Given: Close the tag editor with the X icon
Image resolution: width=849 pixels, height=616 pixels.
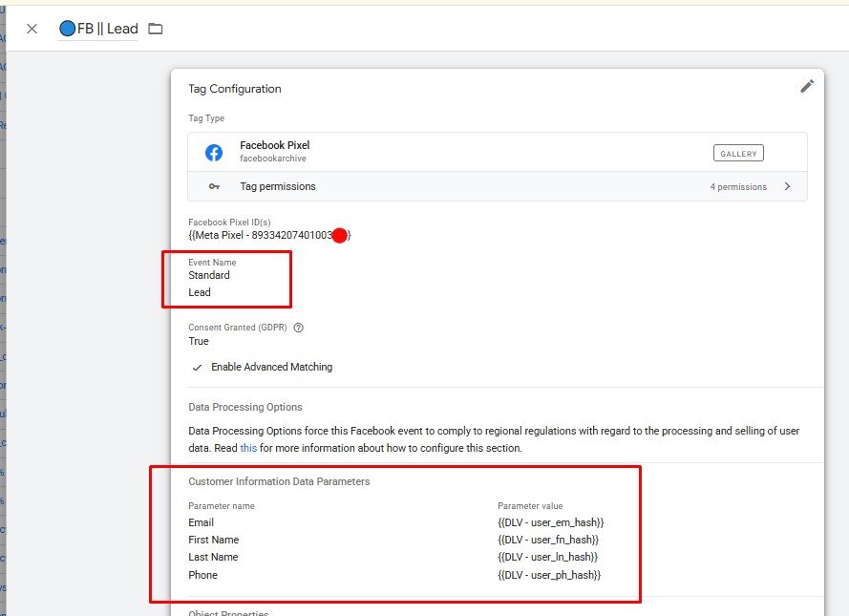Looking at the screenshot, I should (32, 29).
